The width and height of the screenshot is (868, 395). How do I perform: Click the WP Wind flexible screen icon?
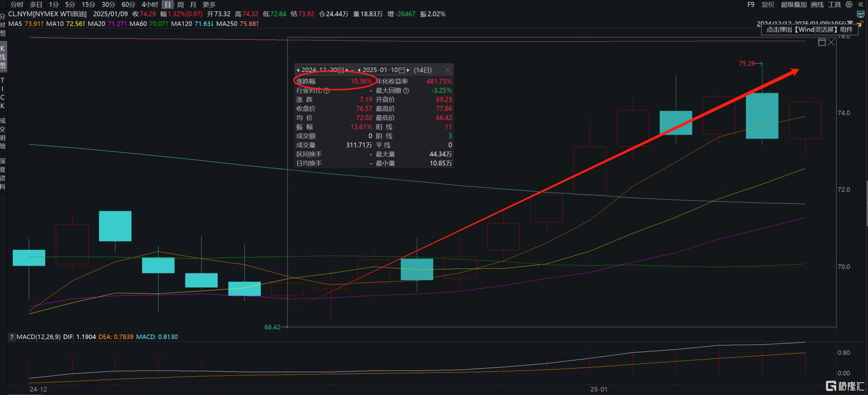[861, 14]
